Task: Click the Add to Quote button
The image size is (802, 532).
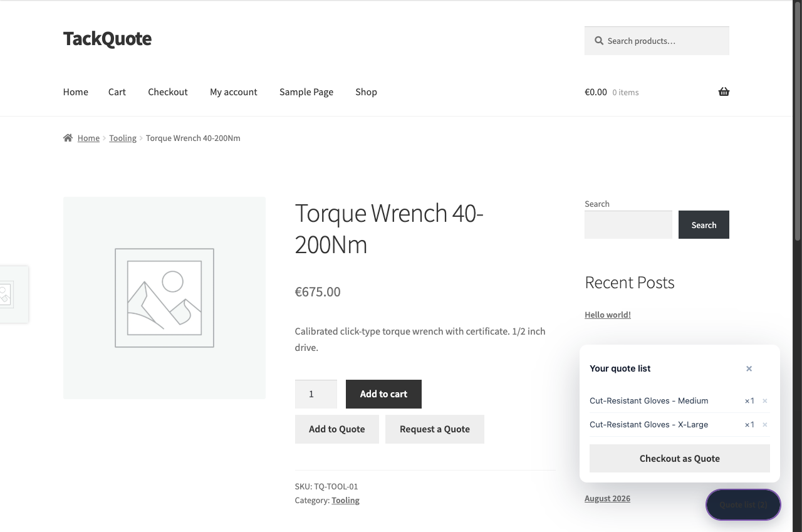Action: (337, 429)
